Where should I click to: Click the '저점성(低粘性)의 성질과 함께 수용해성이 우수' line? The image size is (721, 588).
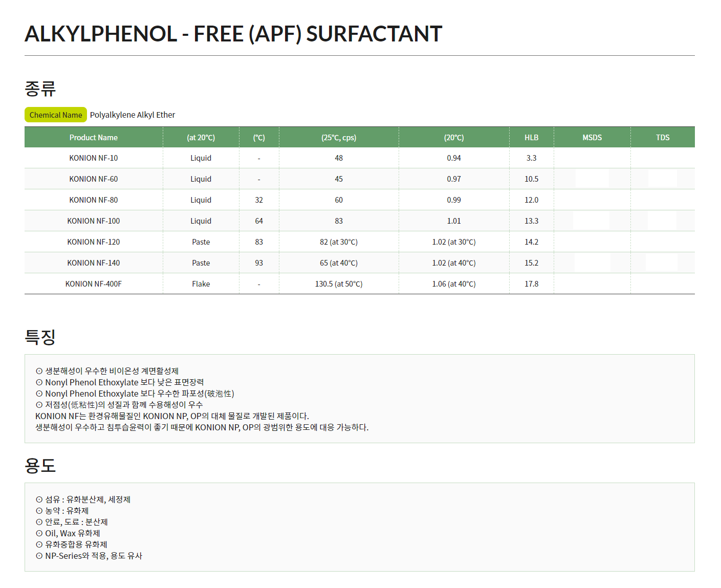click(x=119, y=405)
